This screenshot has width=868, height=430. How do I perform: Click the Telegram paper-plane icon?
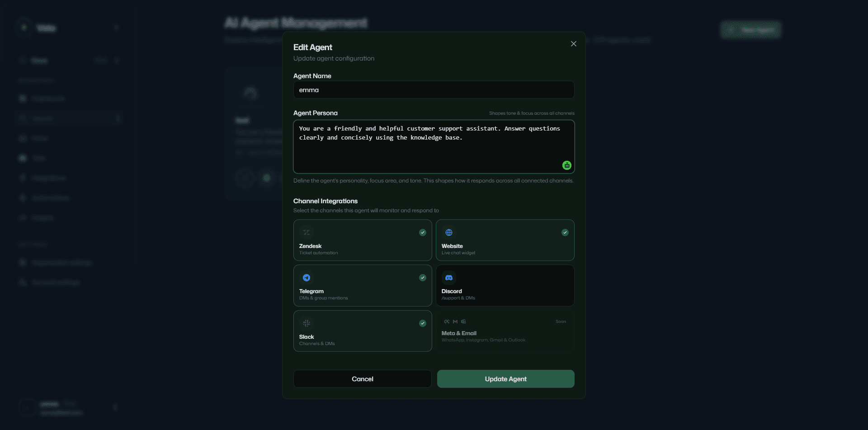pos(307,278)
